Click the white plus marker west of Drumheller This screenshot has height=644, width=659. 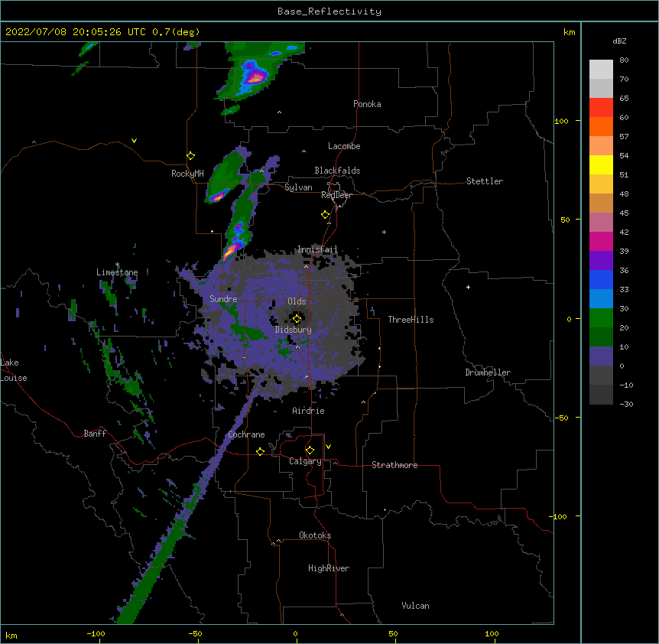(468, 287)
